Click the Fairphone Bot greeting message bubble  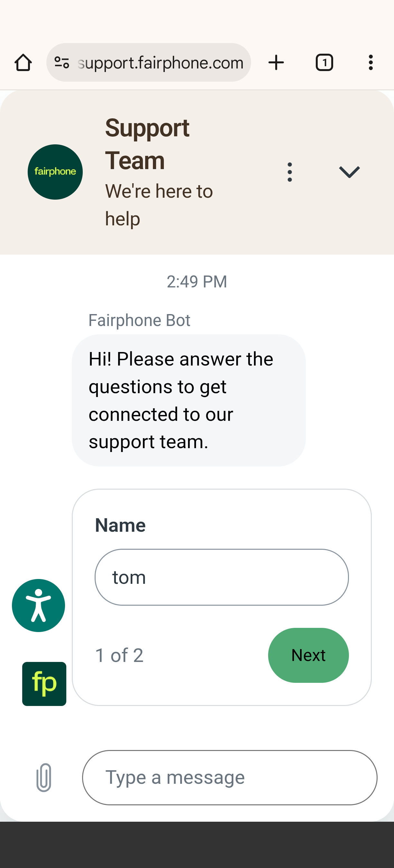tap(189, 400)
